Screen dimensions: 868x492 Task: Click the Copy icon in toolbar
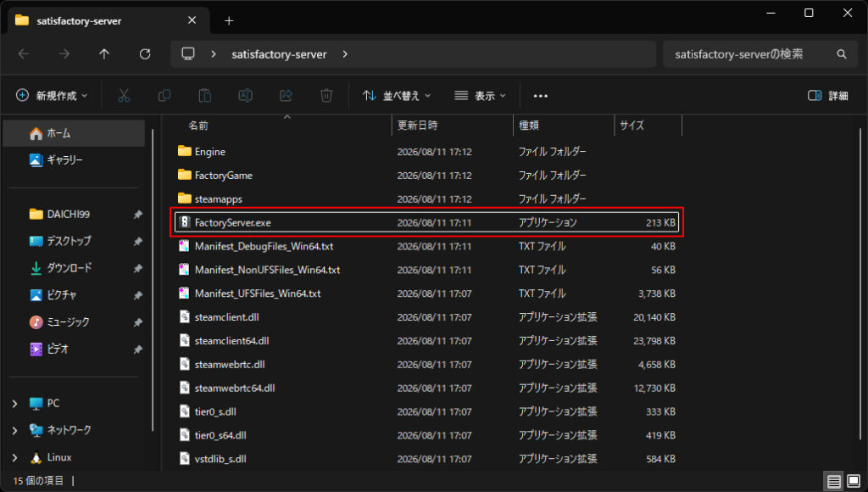pyautogui.click(x=164, y=96)
